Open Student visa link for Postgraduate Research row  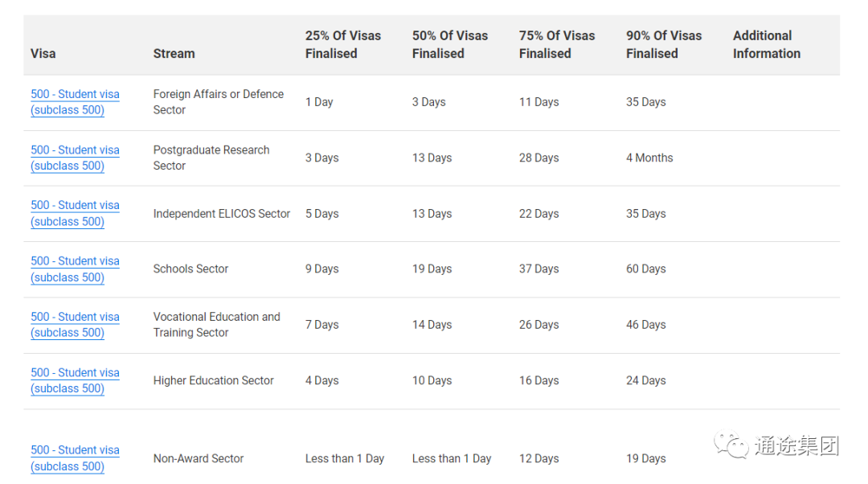point(75,158)
